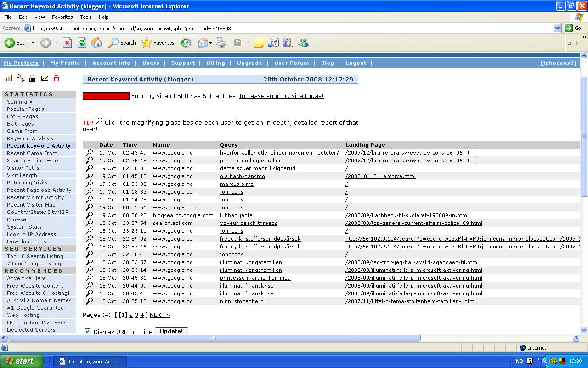Open StatCounter wrench settings icon
This screenshot has width=588, height=368.
[21, 78]
